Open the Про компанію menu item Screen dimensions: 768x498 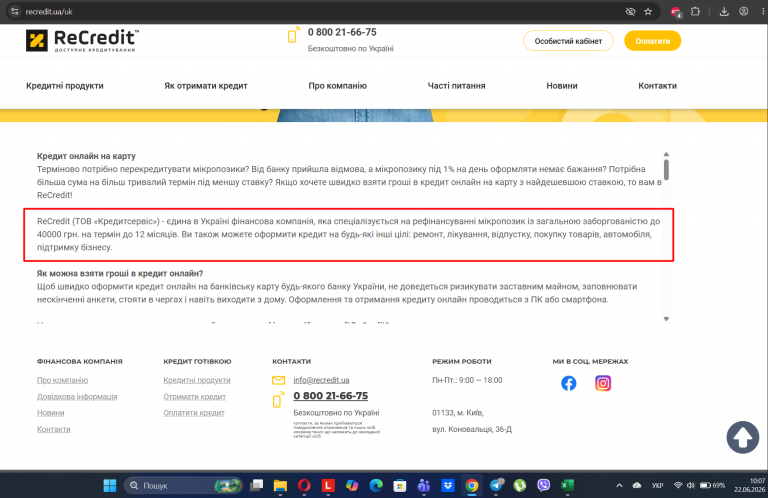(x=337, y=86)
